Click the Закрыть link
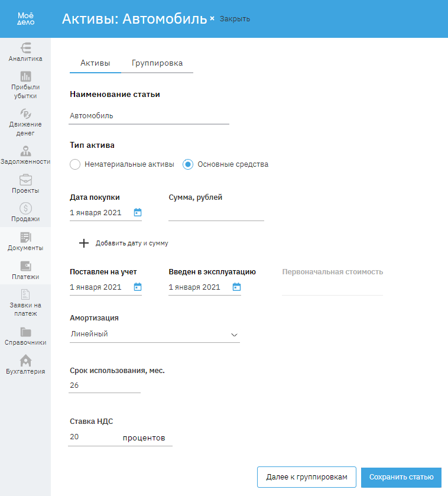The height and width of the screenshot is (496, 448). (x=235, y=19)
